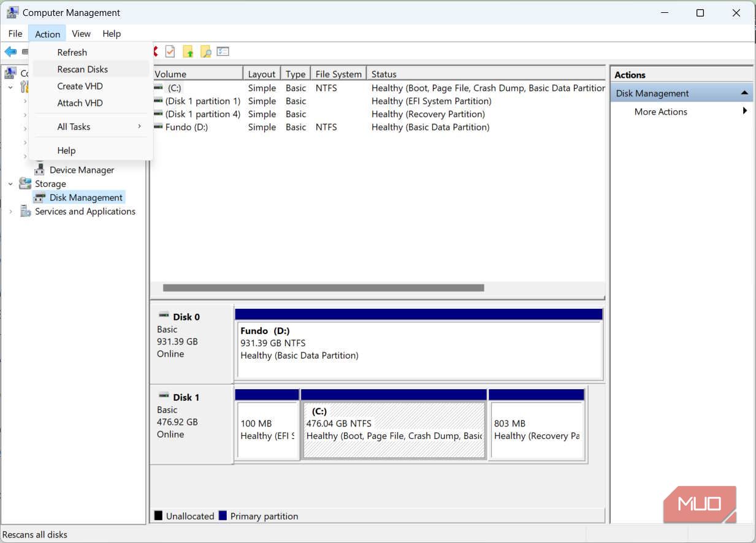
Task: Expand More Actions in the Actions pane
Action: pyautogui.click(x=660, y=112)
